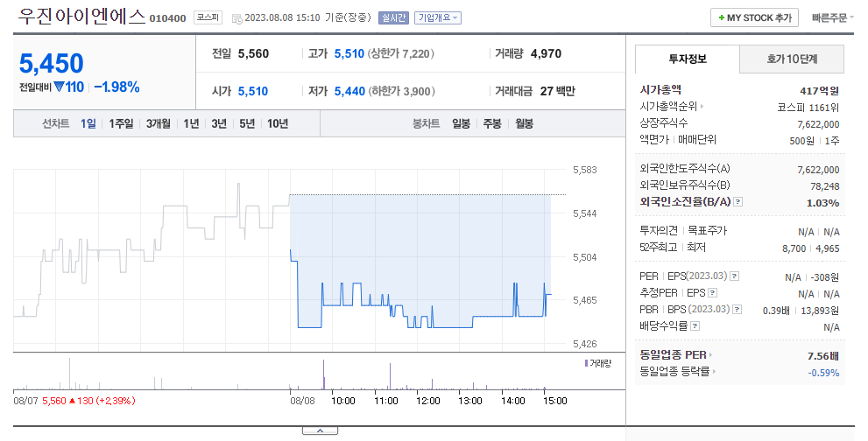
Task: Open help icon next to PBR BPS(2023.03)
Action: pyautogui.click(x=737, y=309)
